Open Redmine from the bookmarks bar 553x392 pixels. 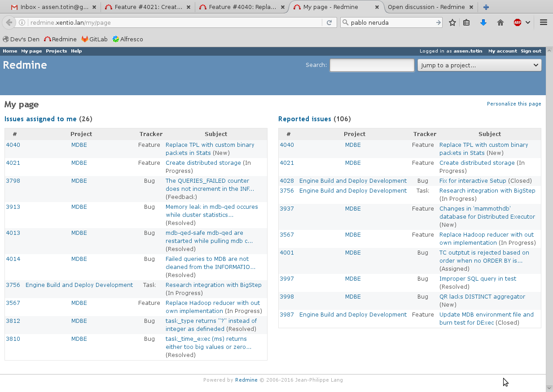click(60, 39)
